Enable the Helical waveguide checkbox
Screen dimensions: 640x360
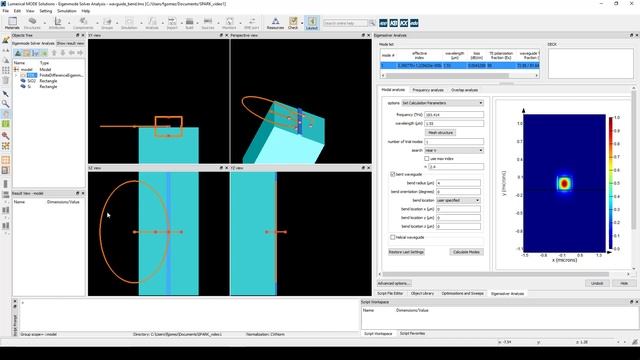[393, 237]
